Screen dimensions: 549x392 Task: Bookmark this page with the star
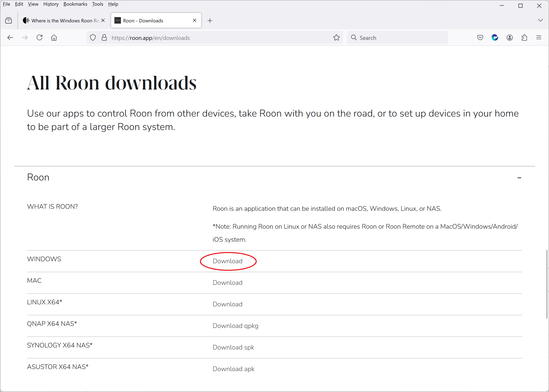point(336,38)
